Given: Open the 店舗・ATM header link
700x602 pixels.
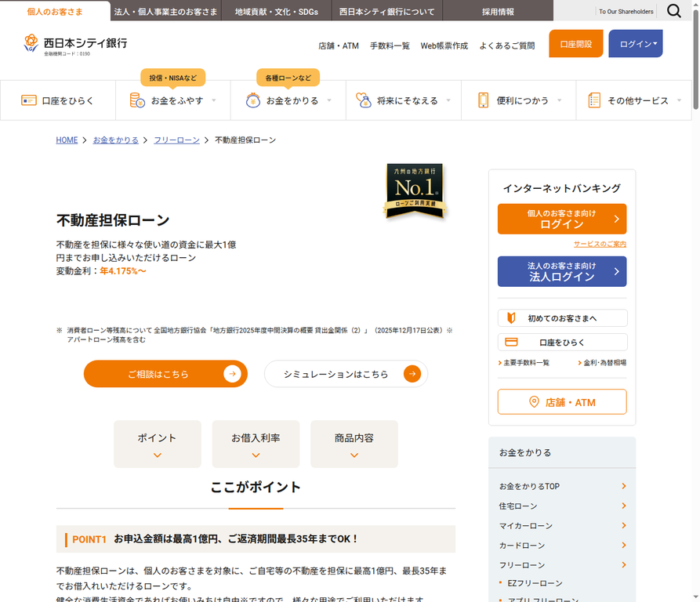Looking at the screenshot, I should (x=339, y=45).
